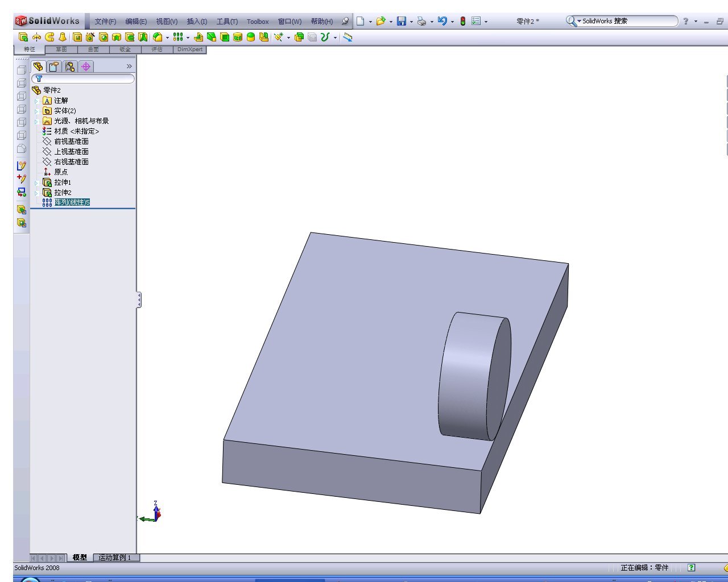
Task: Expand the 拉伸2 feature
Action: (x=36, y=193)
